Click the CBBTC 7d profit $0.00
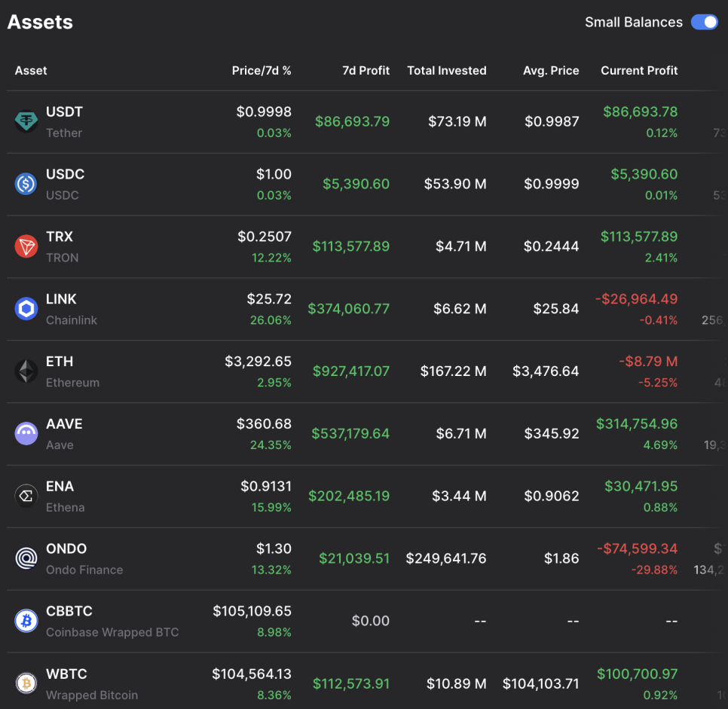728x709 pixels. pos(370,621)
